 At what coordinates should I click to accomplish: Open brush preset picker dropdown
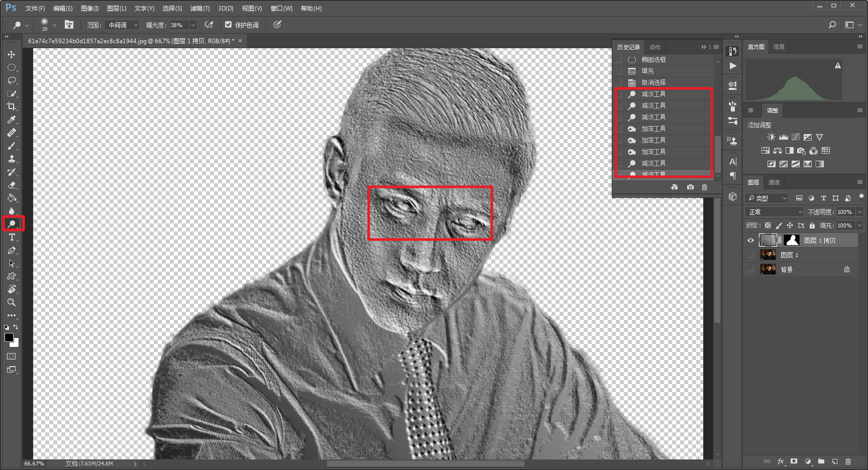point(54,25)
